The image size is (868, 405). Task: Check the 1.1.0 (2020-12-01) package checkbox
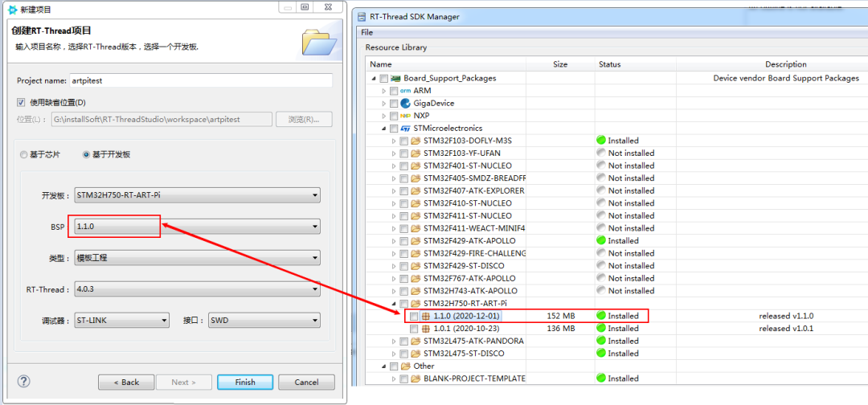coord(414,316)
